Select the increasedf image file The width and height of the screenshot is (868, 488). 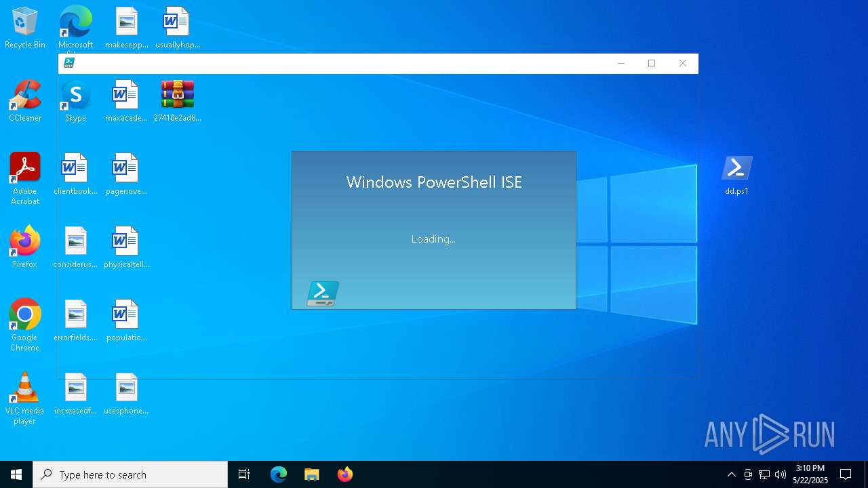pos(75,393)
